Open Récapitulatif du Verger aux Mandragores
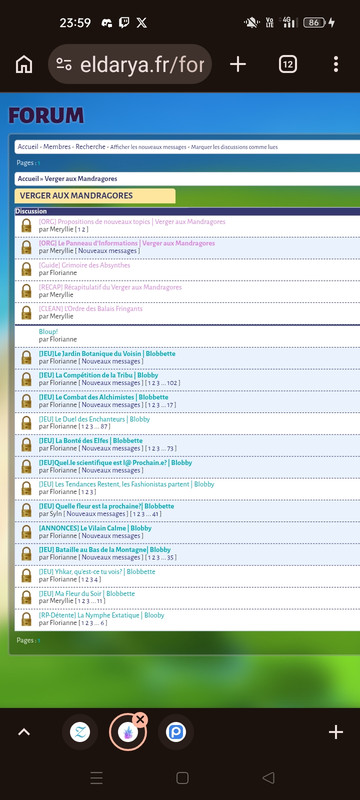The image size is (360, 800). [x=110, y=287]
